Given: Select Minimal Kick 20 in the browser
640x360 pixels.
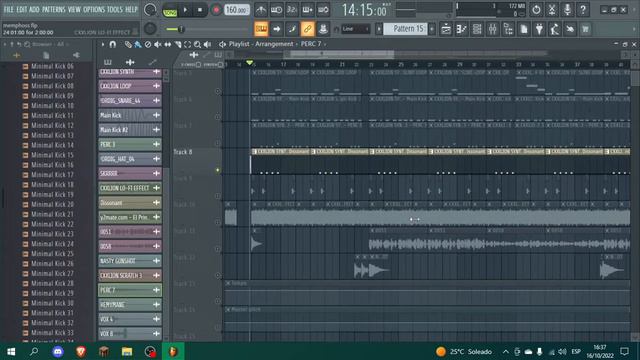Looking at the screenshot, I should pyautogui.click(x=53, y=204).
